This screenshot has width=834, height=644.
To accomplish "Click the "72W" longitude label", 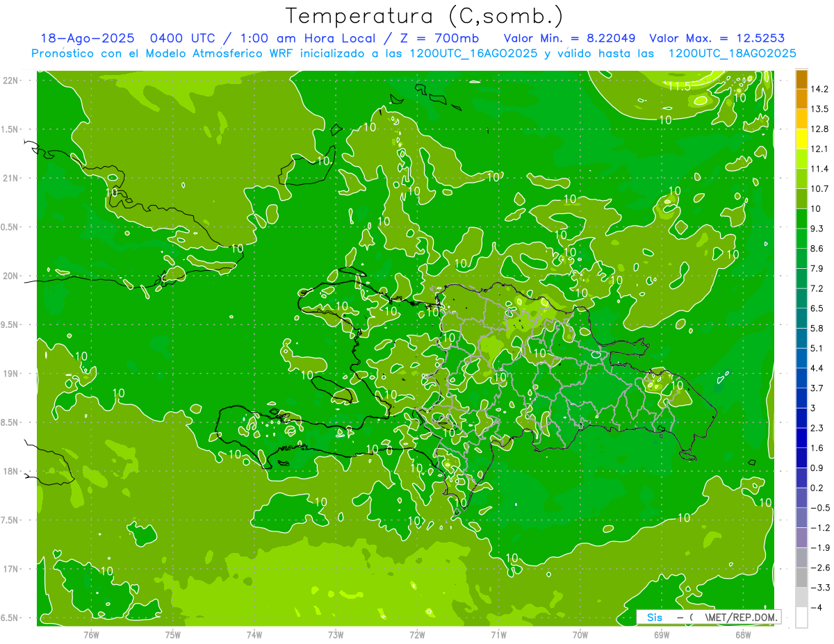I will (417, 634).
